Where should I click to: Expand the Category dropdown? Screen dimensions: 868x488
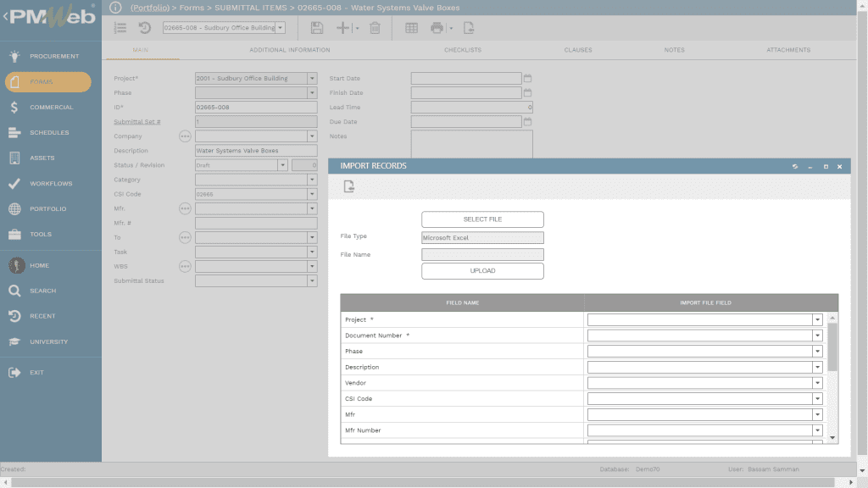coord(312,180)
